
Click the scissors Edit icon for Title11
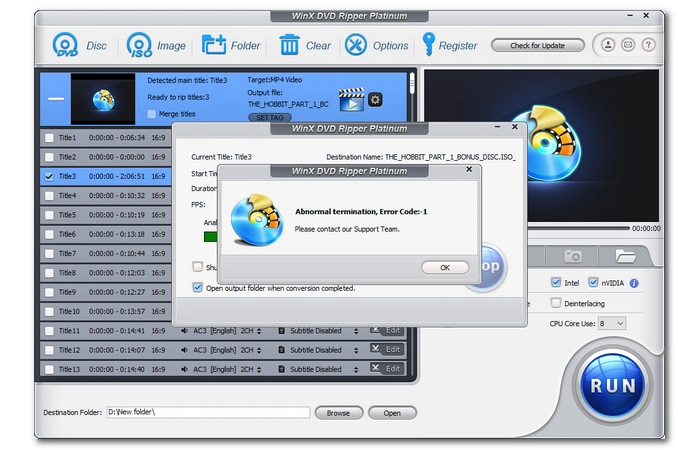point(387,330)
